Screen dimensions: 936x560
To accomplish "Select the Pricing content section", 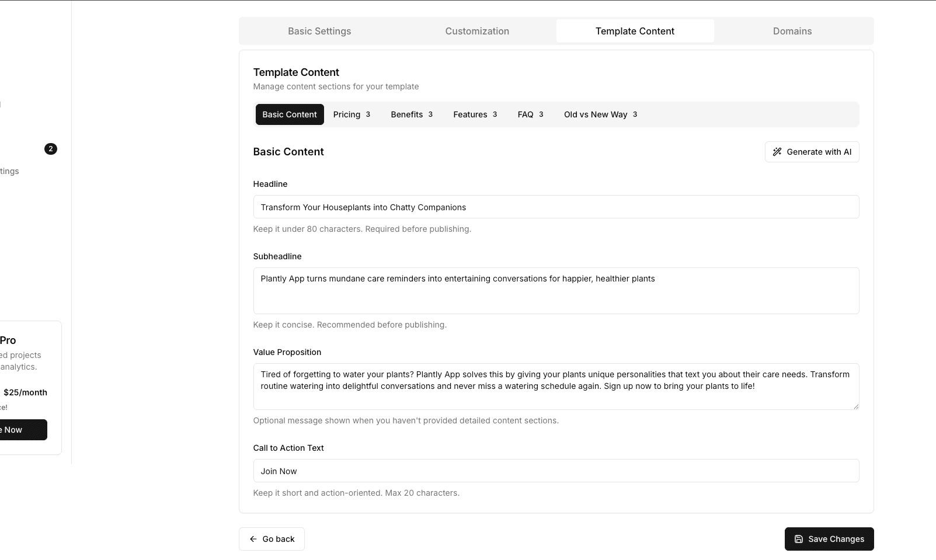I will point(352,114).
